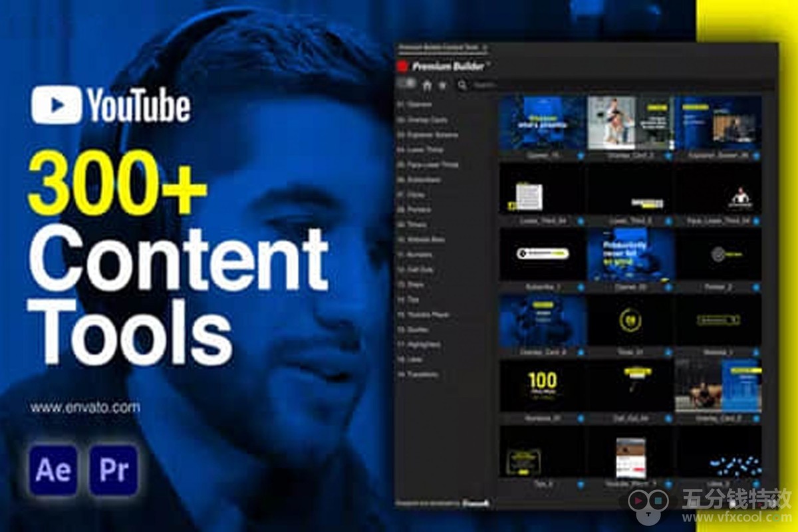Click the blue dot beside Face_Lower_Third item
The height and width of the screenshot is (532, 798).
[756, 221]
